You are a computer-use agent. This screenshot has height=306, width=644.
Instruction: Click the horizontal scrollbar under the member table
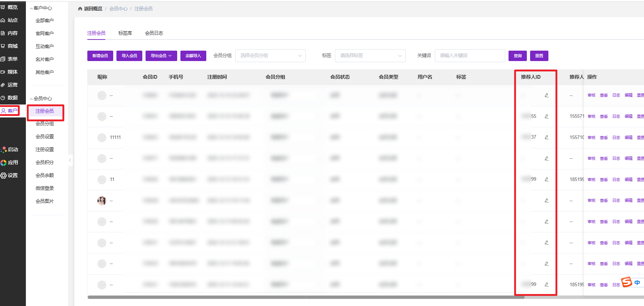click(305, 297)
